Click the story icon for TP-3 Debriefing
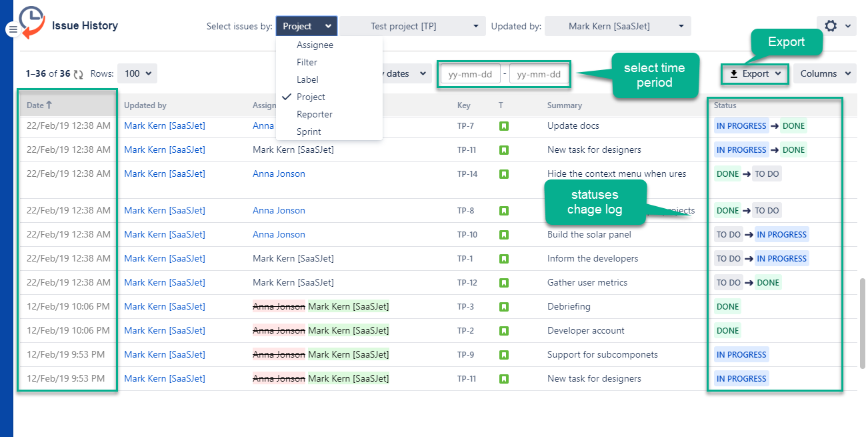 [504, 306]
